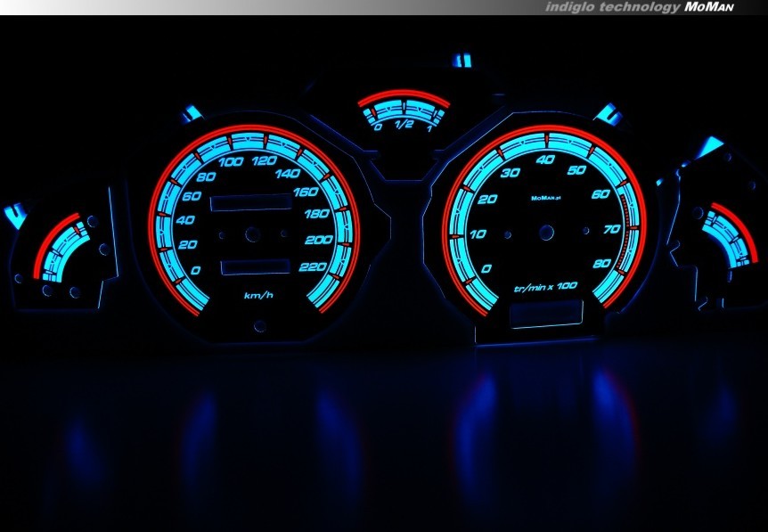Image resolution: width=768 pixels, height=532 pixels.
Task: Click the 70 mark on the tachometer
Action: [612, 229]
